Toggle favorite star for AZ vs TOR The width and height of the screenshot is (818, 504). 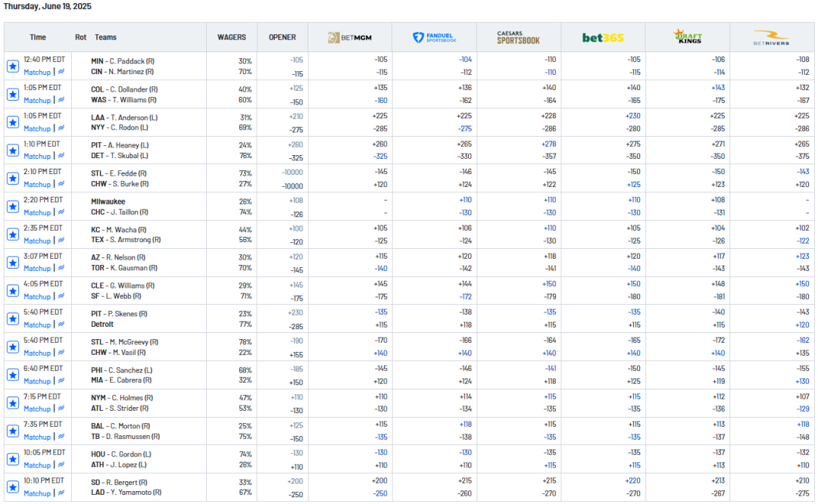pos(13,263)
